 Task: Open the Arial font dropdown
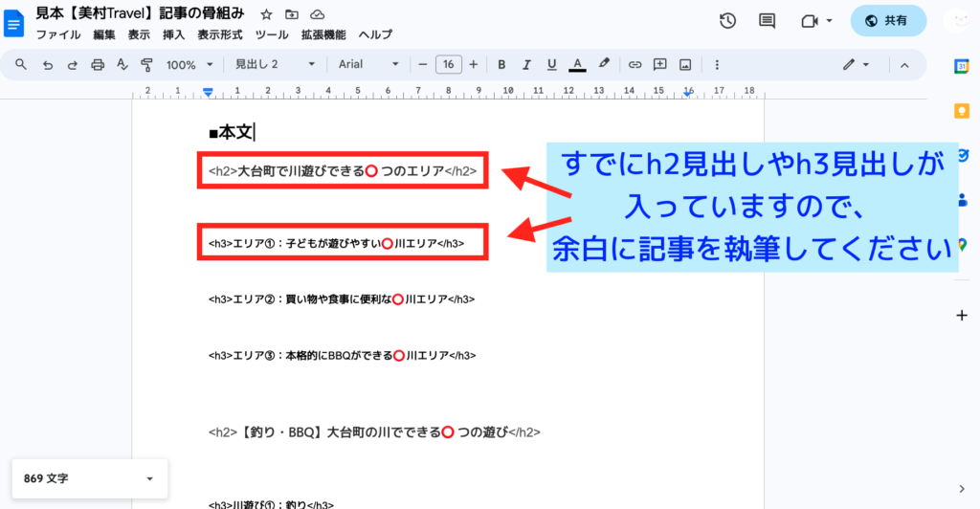368,65
